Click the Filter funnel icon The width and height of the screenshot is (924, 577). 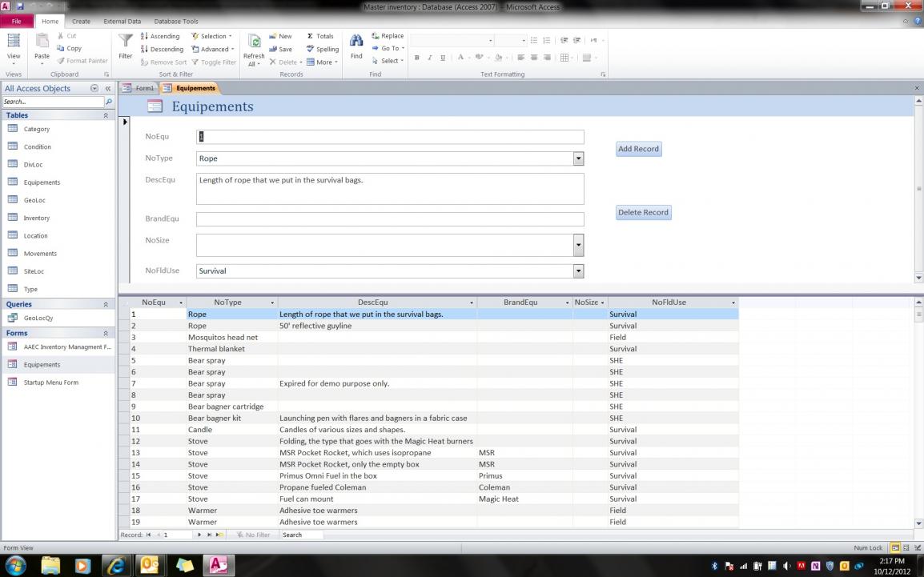point(126,42)
